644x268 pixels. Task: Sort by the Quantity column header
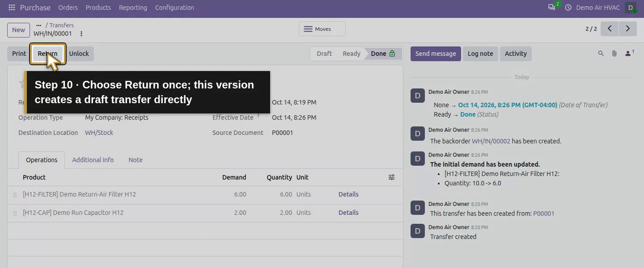(280, 177)
